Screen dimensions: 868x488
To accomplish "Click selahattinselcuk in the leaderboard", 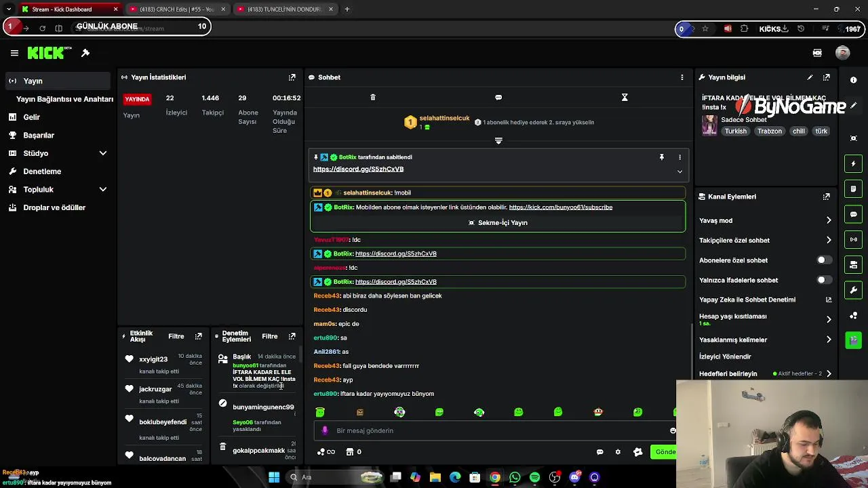I will 444,119.
